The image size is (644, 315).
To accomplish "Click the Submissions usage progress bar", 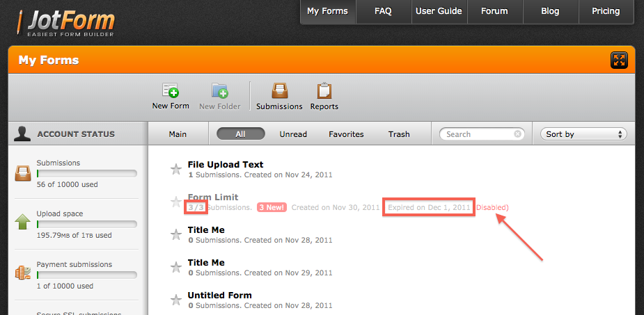I will tap(86, 173).
